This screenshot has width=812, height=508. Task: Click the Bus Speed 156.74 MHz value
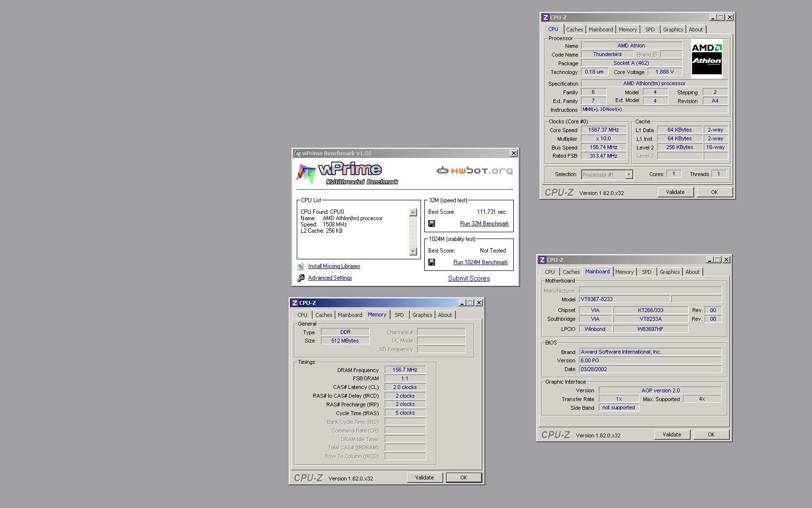coord(604,147)
